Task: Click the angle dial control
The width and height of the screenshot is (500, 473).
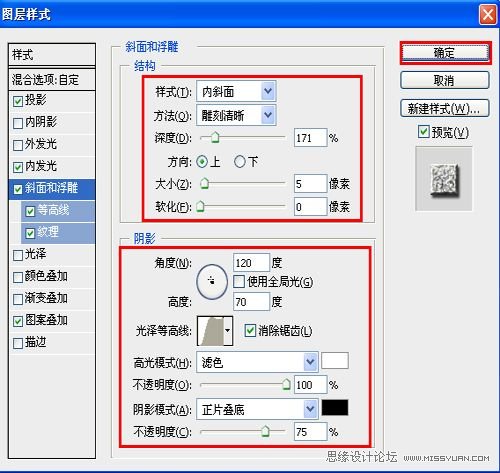Action: (212, 282)
